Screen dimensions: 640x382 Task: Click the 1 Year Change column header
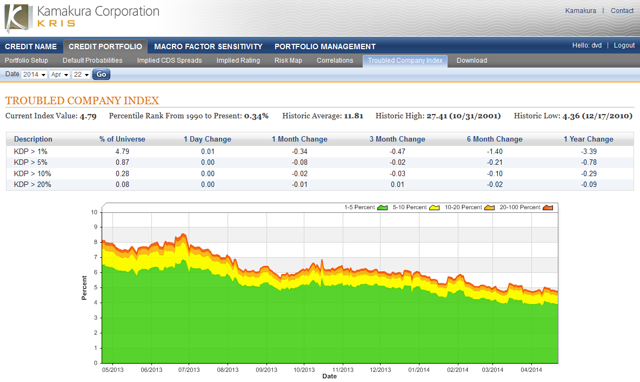[589, 139]
